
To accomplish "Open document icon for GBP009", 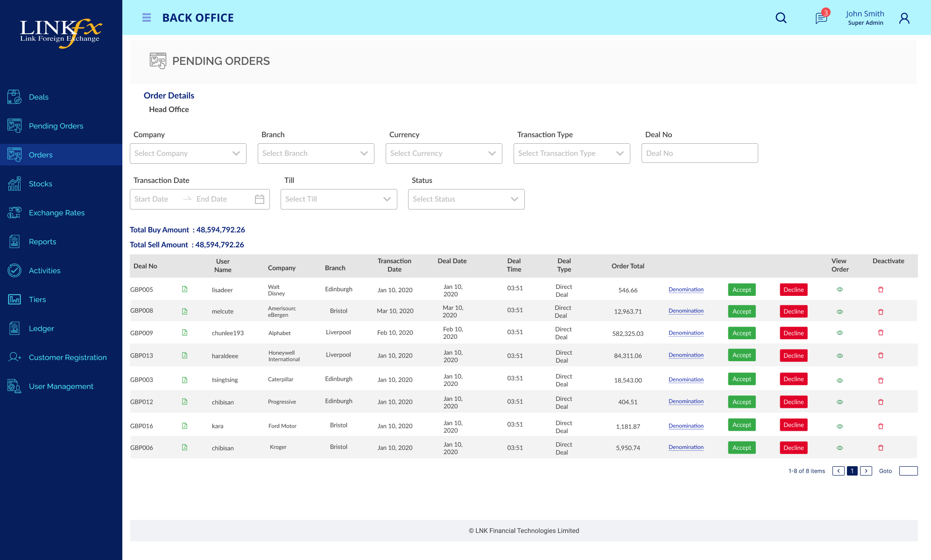I will pos(184,333).
